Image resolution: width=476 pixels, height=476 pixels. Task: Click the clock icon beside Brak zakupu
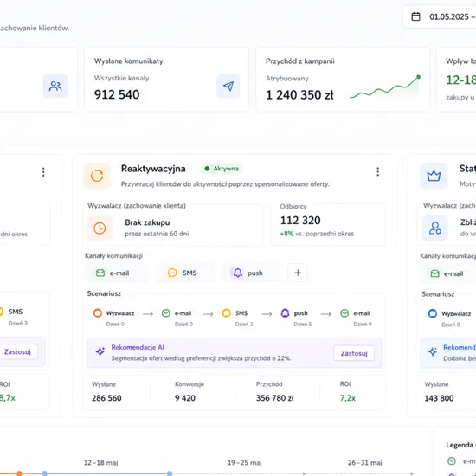tap(100, 228)
